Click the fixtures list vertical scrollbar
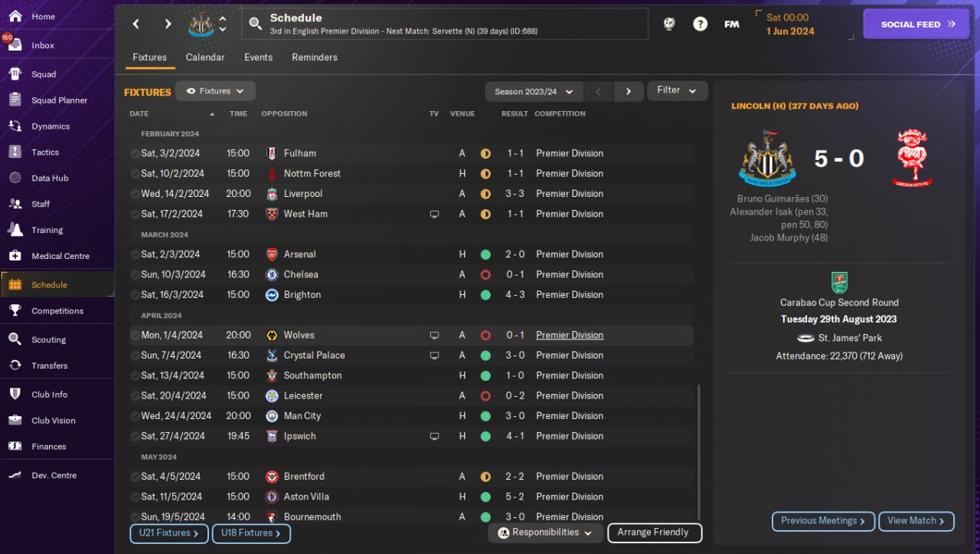 [x=699, y=452]
